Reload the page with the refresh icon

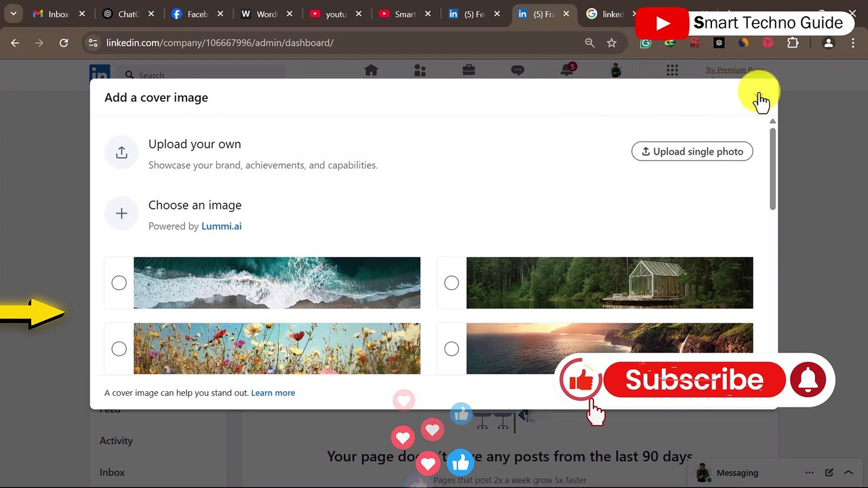(x=64, y=43)
